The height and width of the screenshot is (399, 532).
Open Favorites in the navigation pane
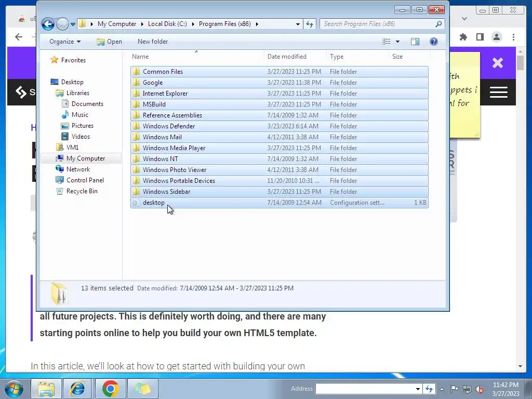coord(68,60)
